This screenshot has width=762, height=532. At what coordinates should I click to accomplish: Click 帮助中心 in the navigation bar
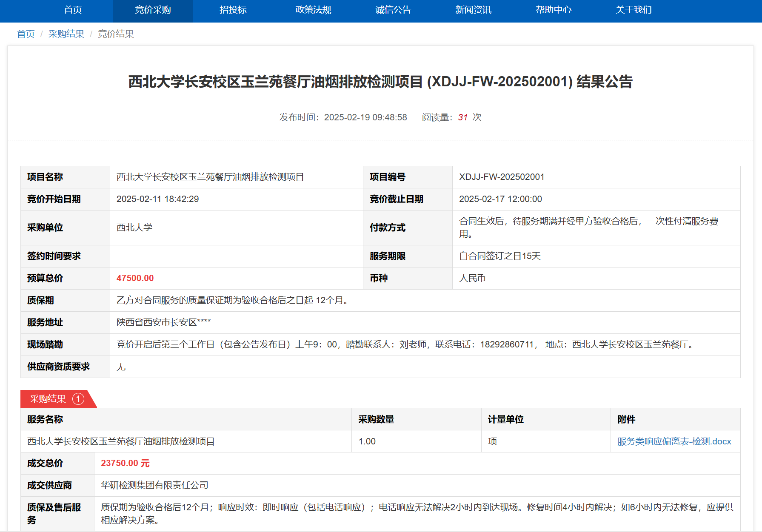coord(554,10)
